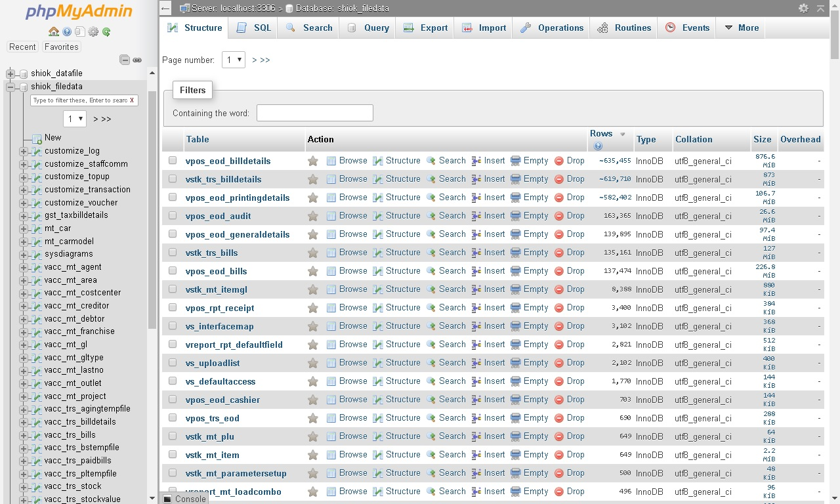Open navigation panel settings gear

pyautogui.click(x=93, y=31)
